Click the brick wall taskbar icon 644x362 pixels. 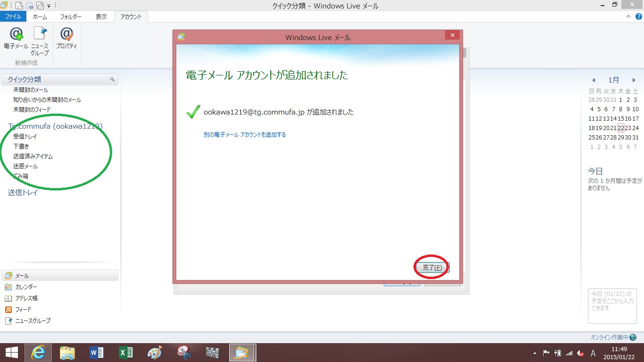[213, 352]
